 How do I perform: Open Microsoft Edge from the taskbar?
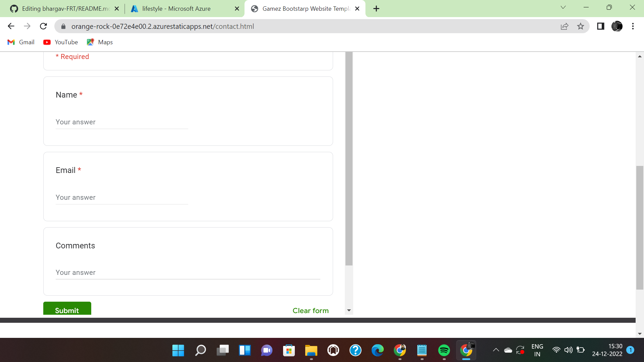coord(378,351)
